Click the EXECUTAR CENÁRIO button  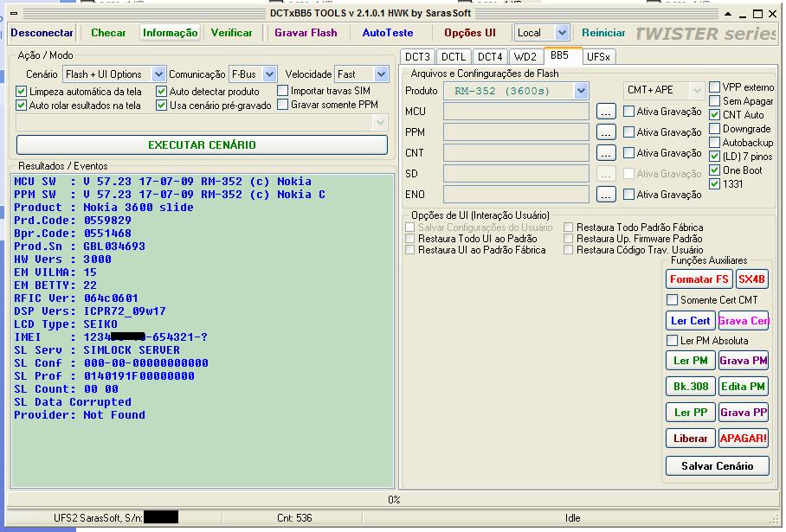[202, 144]
